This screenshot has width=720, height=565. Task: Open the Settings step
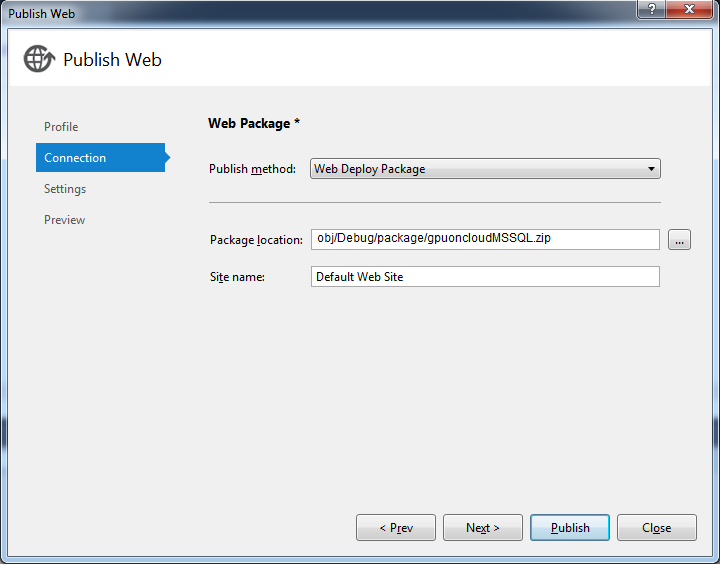point(65,189)
